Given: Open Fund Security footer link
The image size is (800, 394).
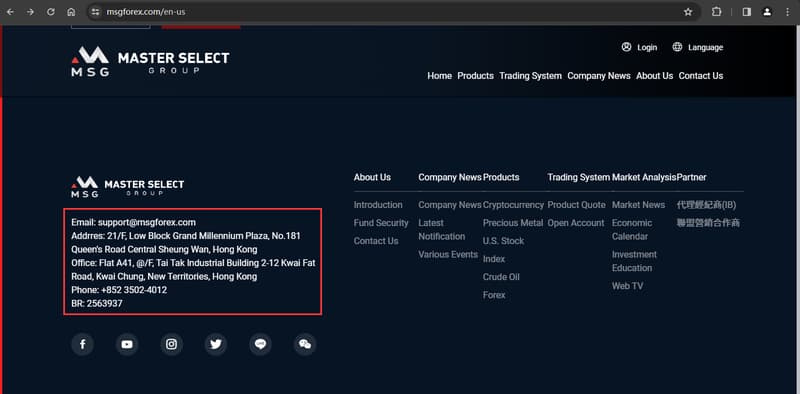Looking at the screenshot, I should (x=381, y=223).
